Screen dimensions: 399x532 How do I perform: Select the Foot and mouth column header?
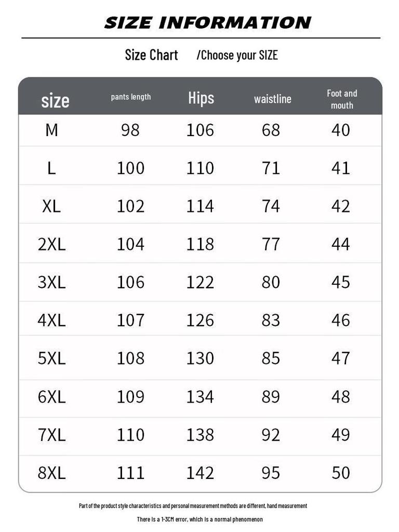[x=342, y=99]
